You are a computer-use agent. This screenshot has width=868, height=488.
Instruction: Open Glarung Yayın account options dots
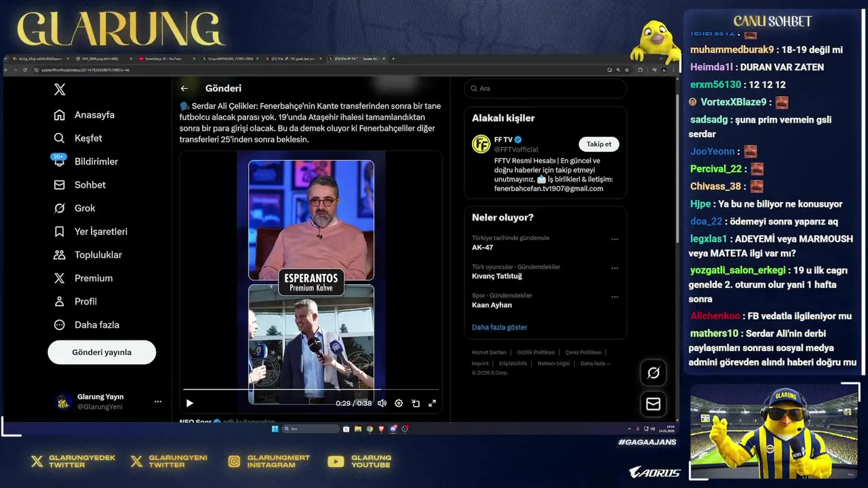[x=158, y=402]
